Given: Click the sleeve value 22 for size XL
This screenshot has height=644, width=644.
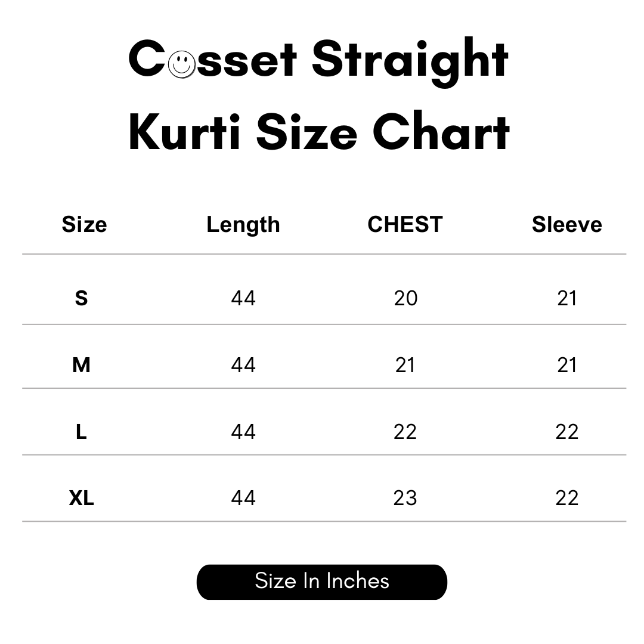Looking at the screenshot, I should [x=567, y=498].
